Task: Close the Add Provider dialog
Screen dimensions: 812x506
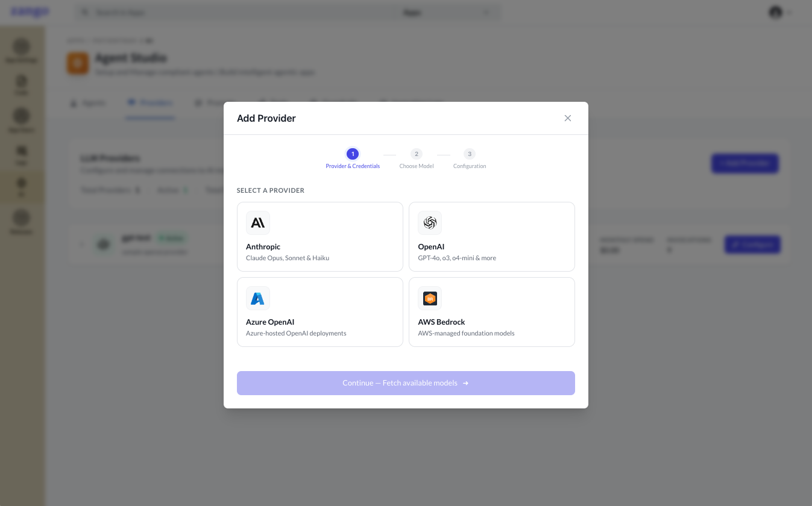Action: pyautogui.click(x=567, y=118)
